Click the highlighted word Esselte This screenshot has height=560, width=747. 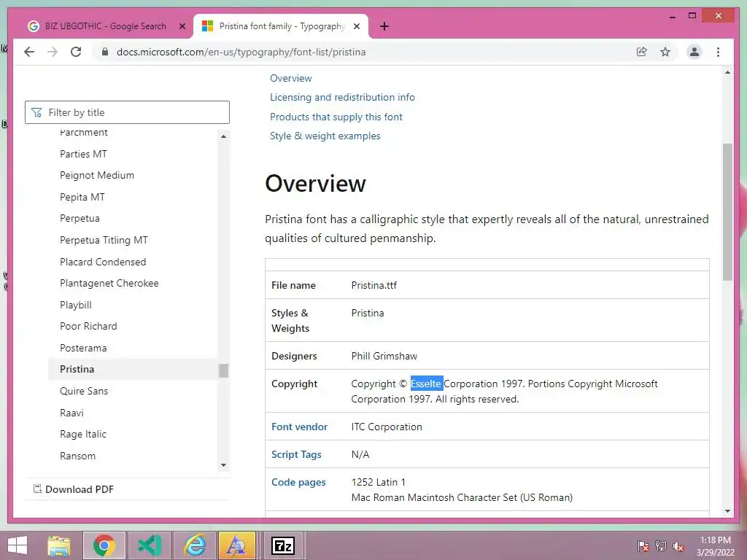coord(426,384)
